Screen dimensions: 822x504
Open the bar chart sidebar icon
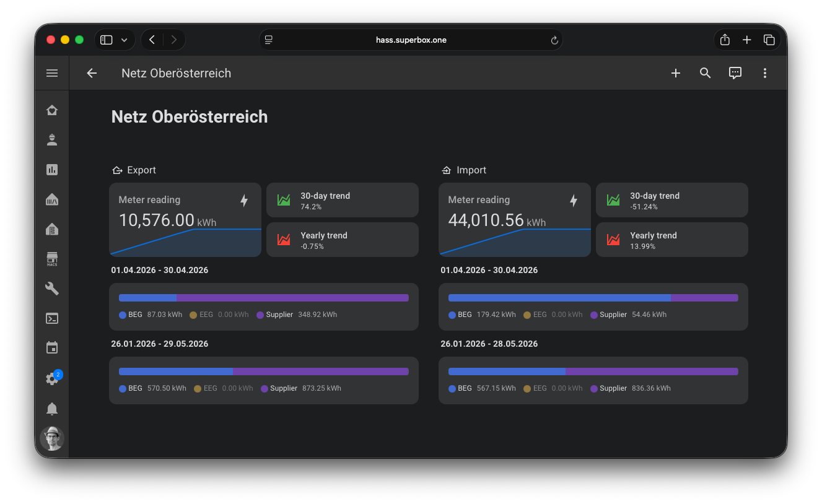click(52, 169)
